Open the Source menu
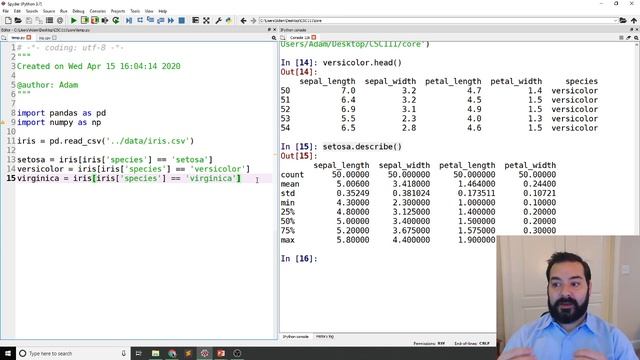The image size is (640, 360). [x=49, y=11]
